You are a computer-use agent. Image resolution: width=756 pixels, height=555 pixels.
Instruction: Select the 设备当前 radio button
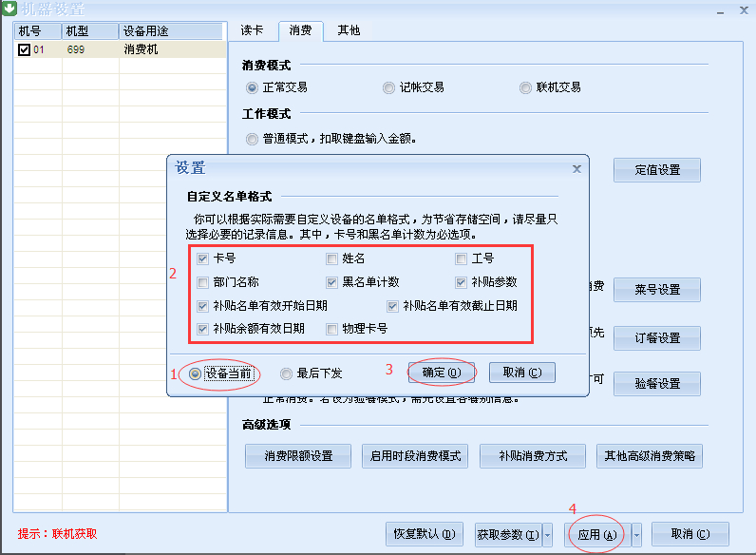click(x=196, y=373)
